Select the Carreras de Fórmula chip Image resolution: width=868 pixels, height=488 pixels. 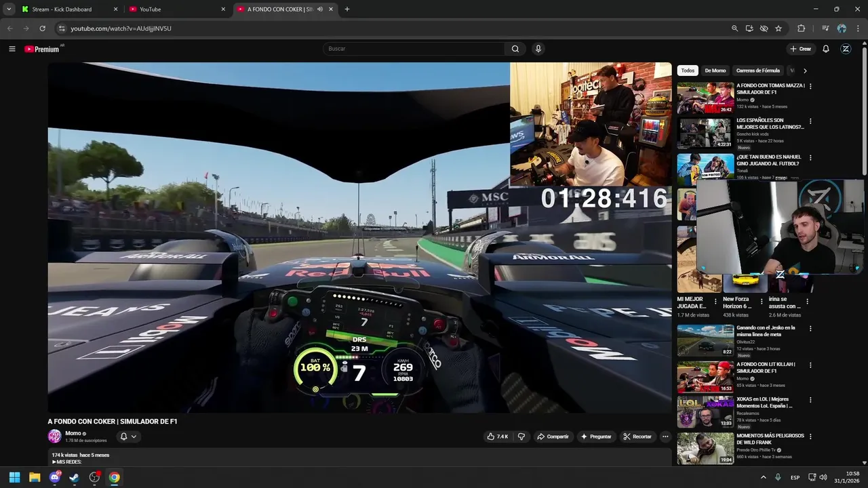coord(758,70)
